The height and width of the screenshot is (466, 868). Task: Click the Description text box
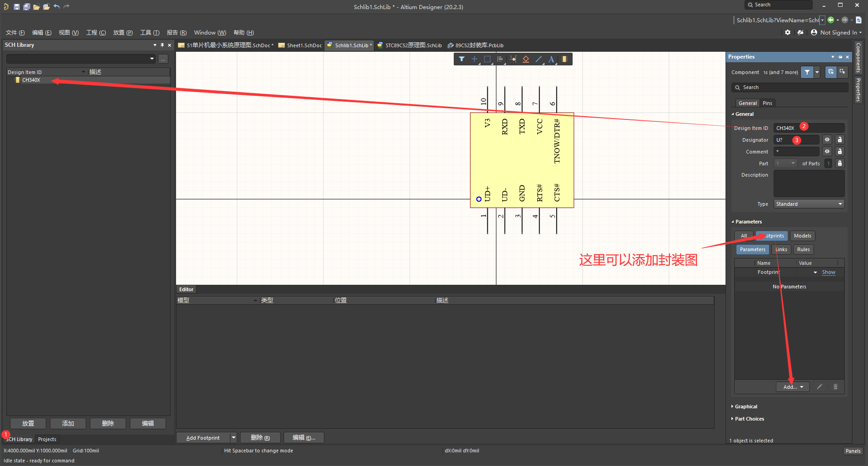point(809,183)
